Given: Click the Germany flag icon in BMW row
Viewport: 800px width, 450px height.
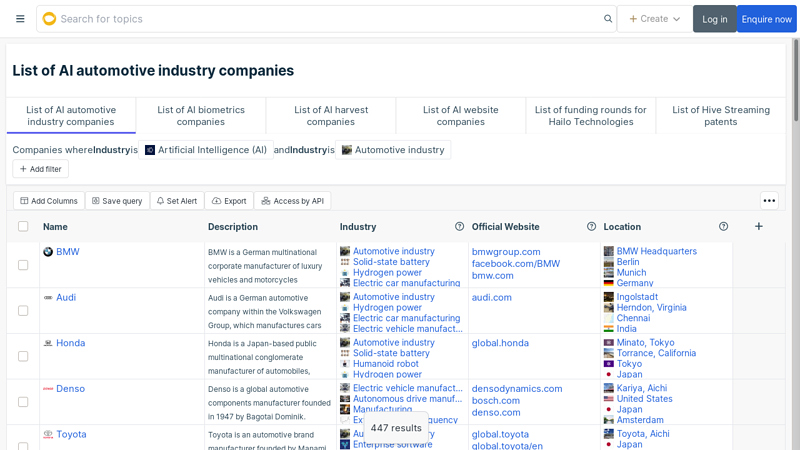Looking at the screenshot, I should (x=609, y=283).
